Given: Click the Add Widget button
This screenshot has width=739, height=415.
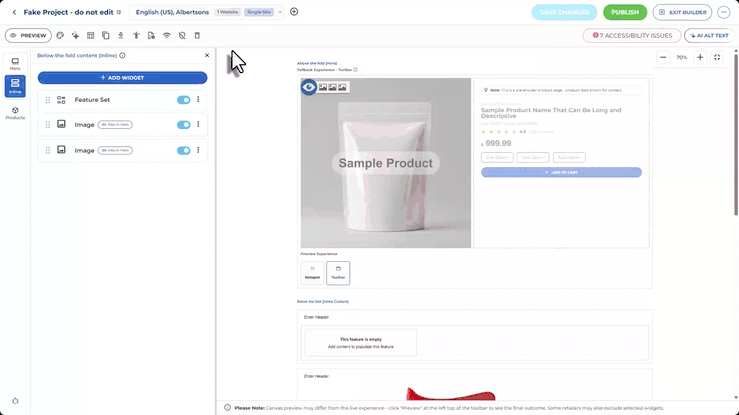Looking at the screenshot, I should click(x=123, y=78).
